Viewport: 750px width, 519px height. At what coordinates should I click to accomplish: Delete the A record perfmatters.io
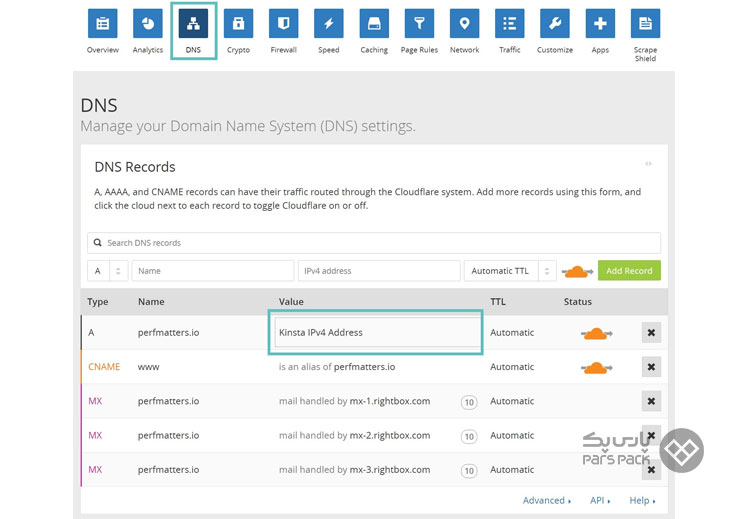[651, 332]
